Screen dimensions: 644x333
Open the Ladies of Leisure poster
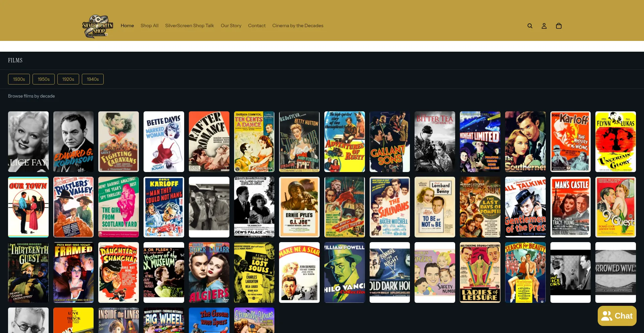click(480, 272)
